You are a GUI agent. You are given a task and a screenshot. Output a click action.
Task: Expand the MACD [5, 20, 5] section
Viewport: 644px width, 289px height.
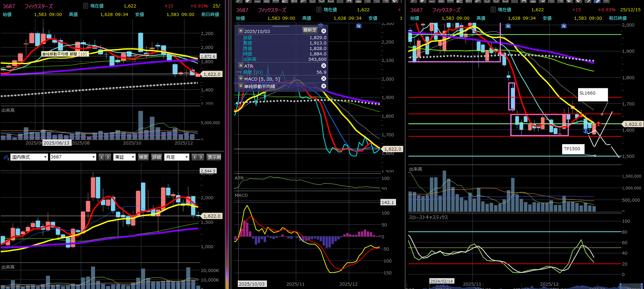241,79
